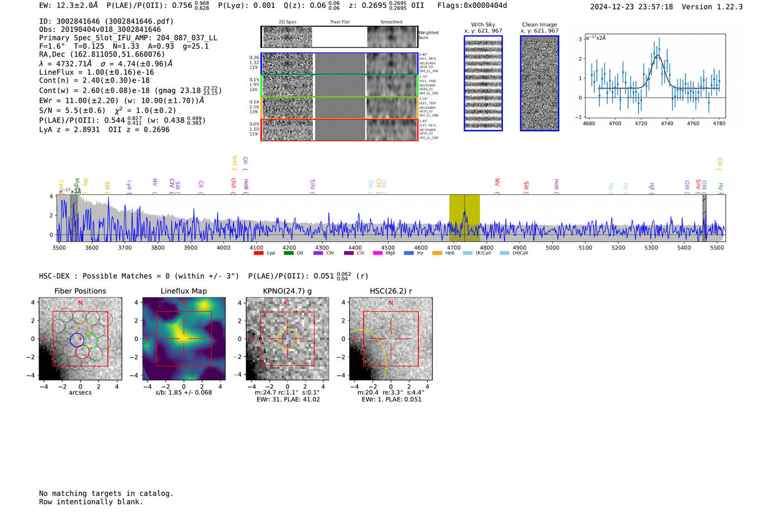Select the 'Obs: 20190404v018_3002841646' text
782x532 pixels.
coord(100,30)
